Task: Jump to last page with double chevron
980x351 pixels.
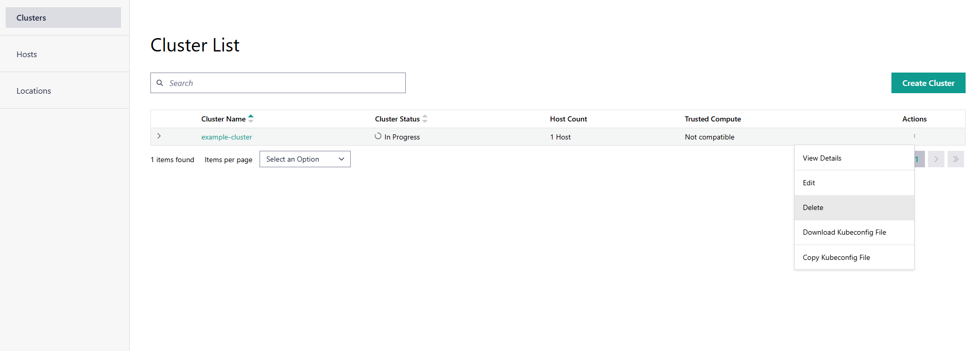Action: point(955,159)
